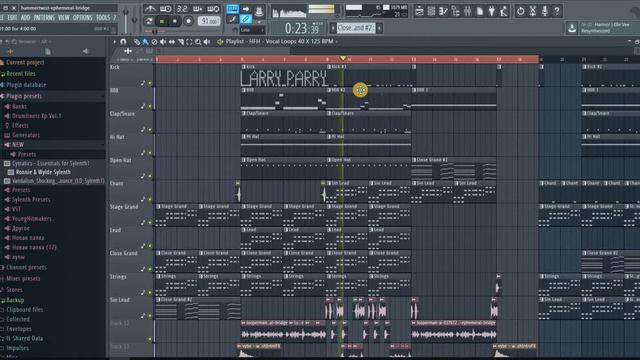This screenshot has width=640, height=360.
Task: Select the Zoom magnifier tool in Playlist toolbar
Action: click(x=198, y=42)
